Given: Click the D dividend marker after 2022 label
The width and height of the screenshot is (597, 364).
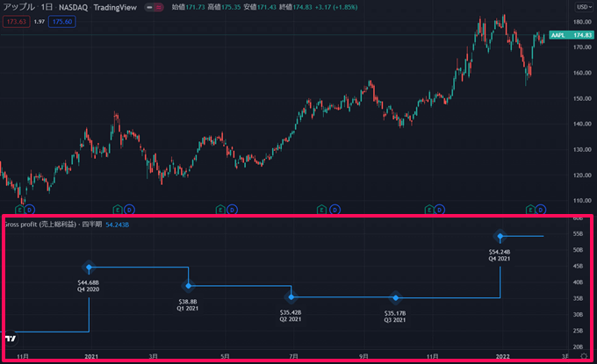Looking at the screenshot, I should [x=540, y=210].
